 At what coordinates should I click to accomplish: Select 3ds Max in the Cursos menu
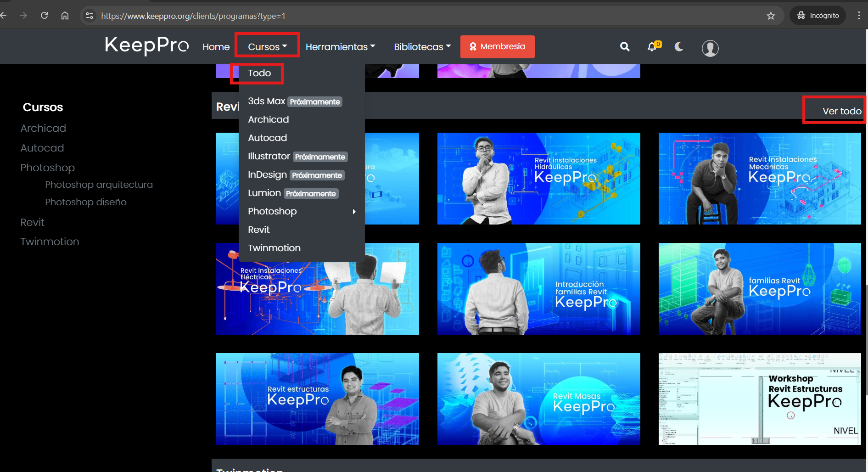302,101
